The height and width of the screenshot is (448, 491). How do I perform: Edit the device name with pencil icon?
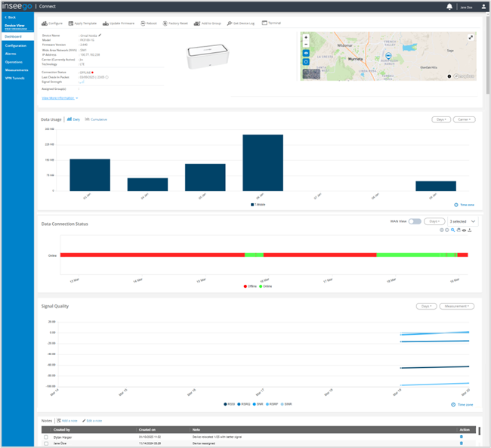[x=100, y=35]
